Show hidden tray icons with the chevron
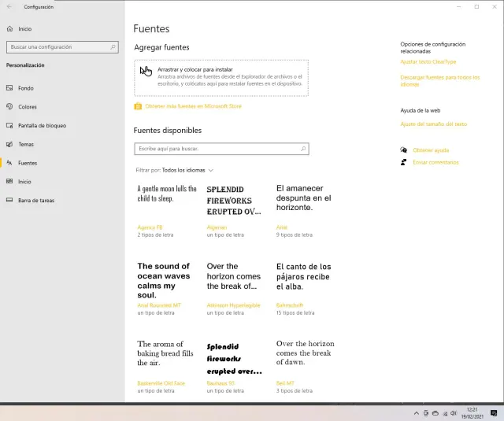Screen dimensions: 504x421 (x=417, y=413)
